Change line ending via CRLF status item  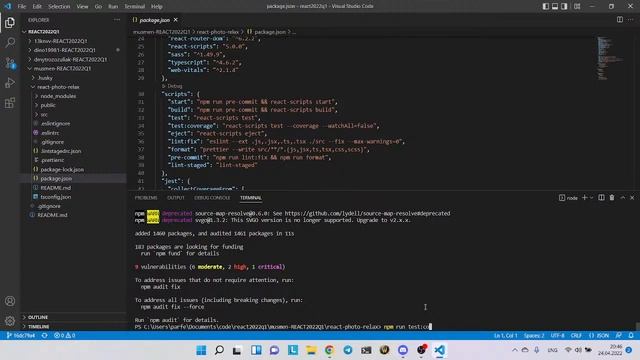[576, 336]
